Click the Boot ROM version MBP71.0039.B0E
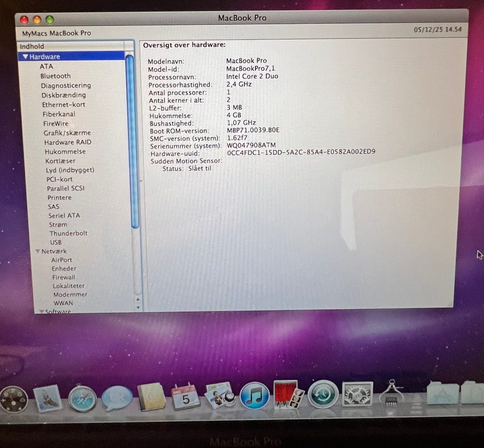Screen dimensions: 484x448 pos(253,130)
